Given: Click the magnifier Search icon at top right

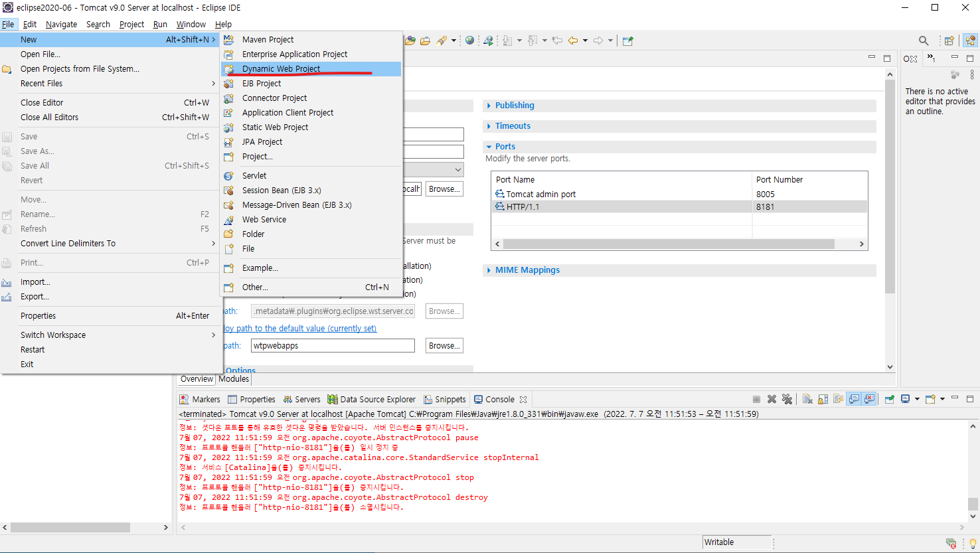Looking at the screenshot, I should [x=924, y=40].
